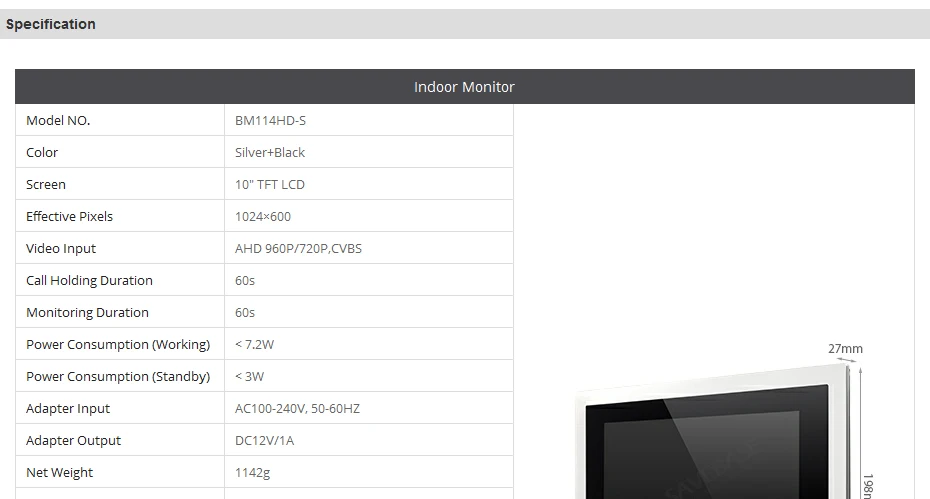The width and height of the screenshot is (930, 499).
Task: Select the DC12V/1A output value
Action: pyautogui.click(x=265, y=441)
